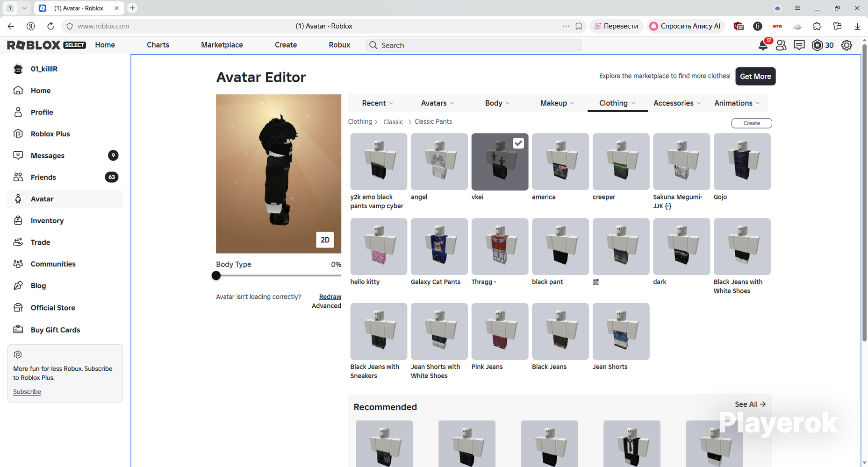Reload the page with the refresh icon
Image resolution: width=868 pixels, height=467 pixels.
(50, 26)
